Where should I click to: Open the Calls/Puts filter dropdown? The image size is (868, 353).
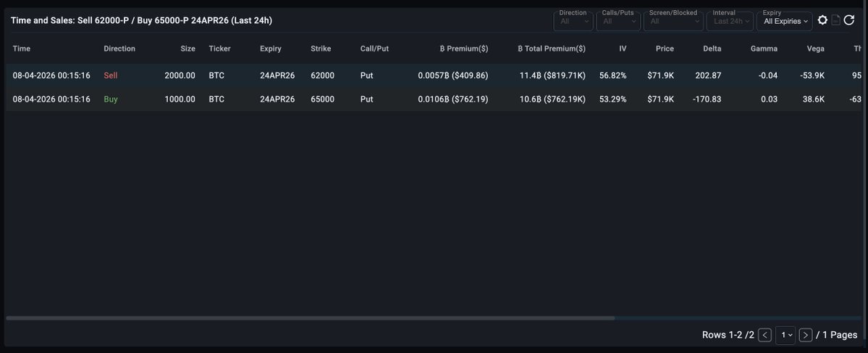[619, 21]
